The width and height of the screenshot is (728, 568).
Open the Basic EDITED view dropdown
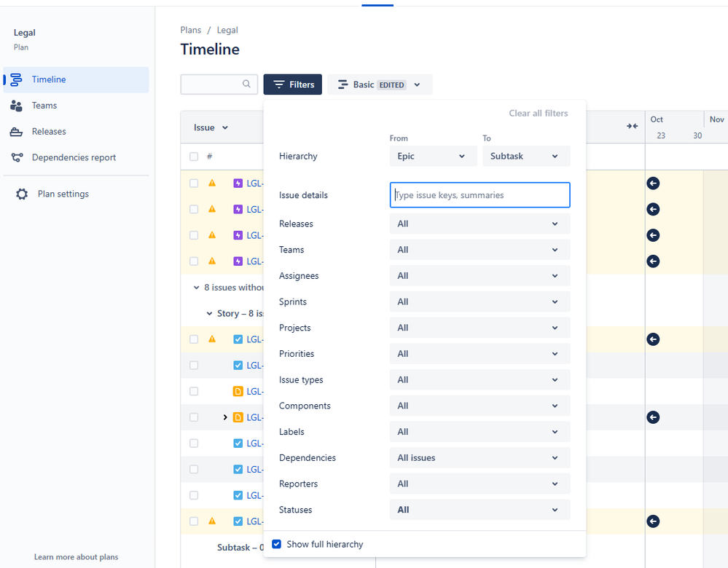pyautogui.click(x=380, y=84)
